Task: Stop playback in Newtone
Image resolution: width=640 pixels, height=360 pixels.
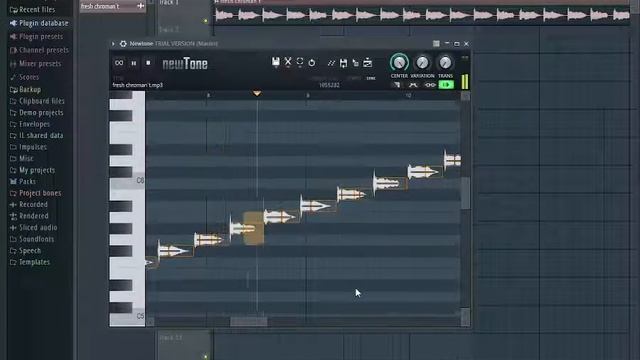Action: point(148,63)
